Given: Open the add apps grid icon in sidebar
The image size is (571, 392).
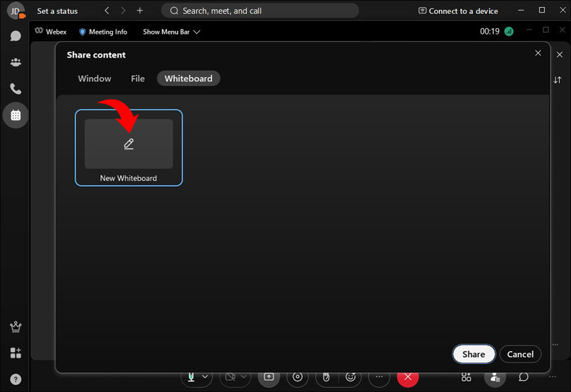Looking at the screenshot, I should coord(15,353).
